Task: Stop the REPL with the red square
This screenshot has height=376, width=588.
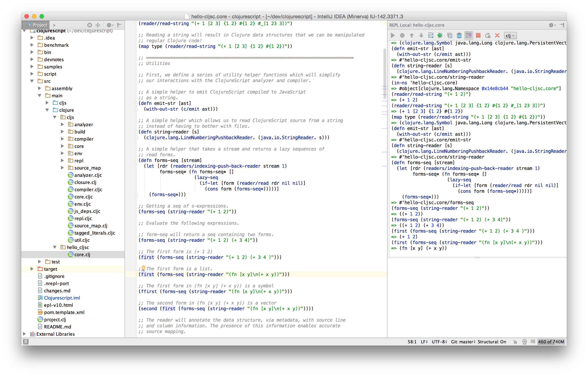Action: 478,35
